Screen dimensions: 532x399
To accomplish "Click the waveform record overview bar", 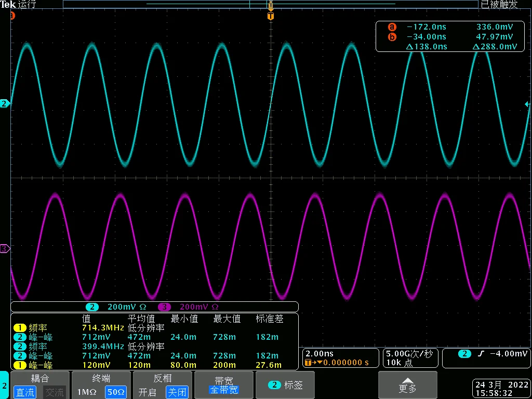I will point(270,4).
